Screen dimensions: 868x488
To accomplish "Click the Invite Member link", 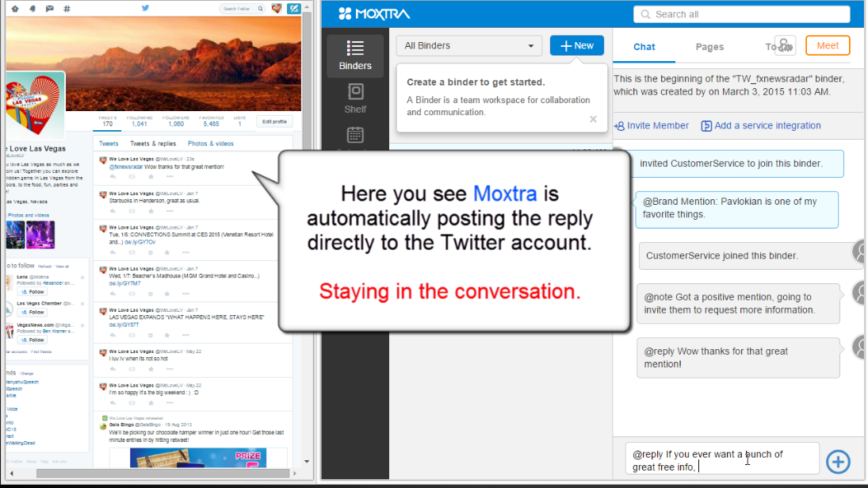I will click(652, 125).
